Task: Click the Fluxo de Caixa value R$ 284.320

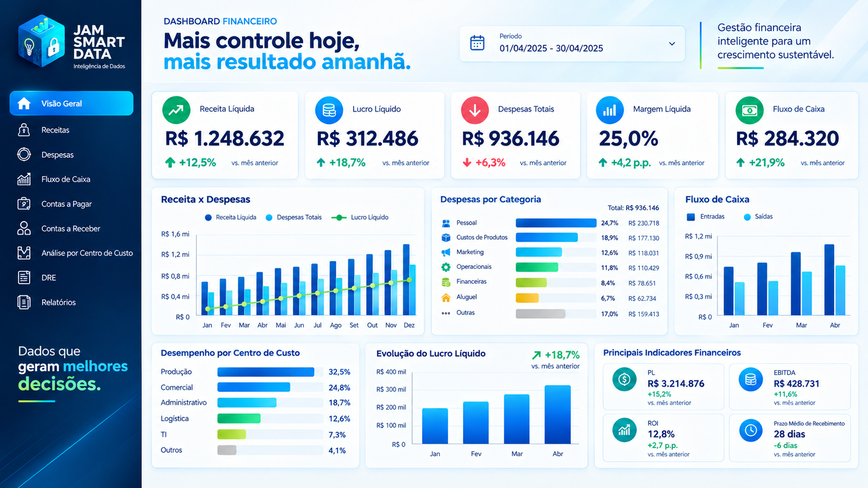Action: [x=788, y=139]
